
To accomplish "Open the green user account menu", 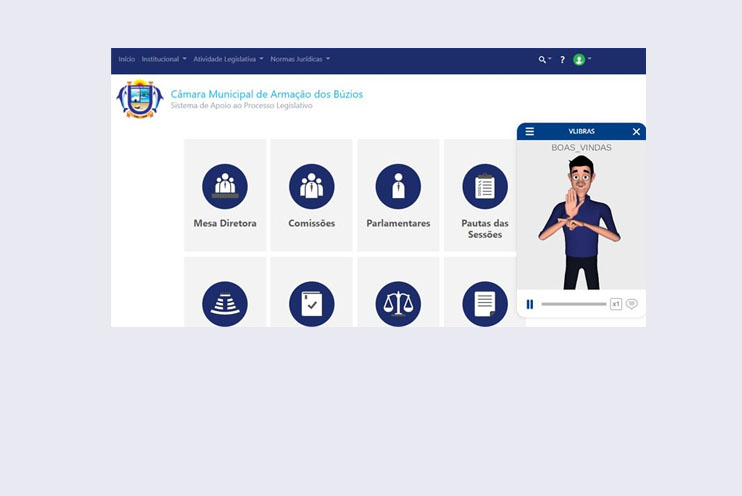I will (581, 60).
